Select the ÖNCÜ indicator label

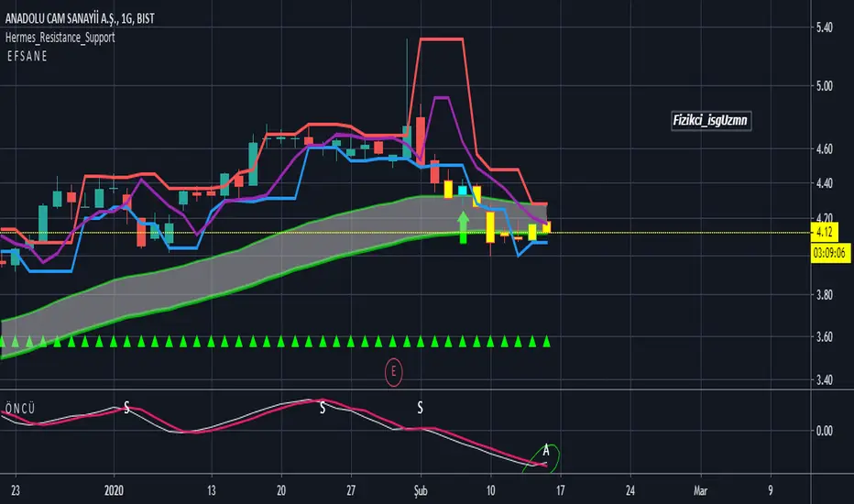(x=20, y=409)
